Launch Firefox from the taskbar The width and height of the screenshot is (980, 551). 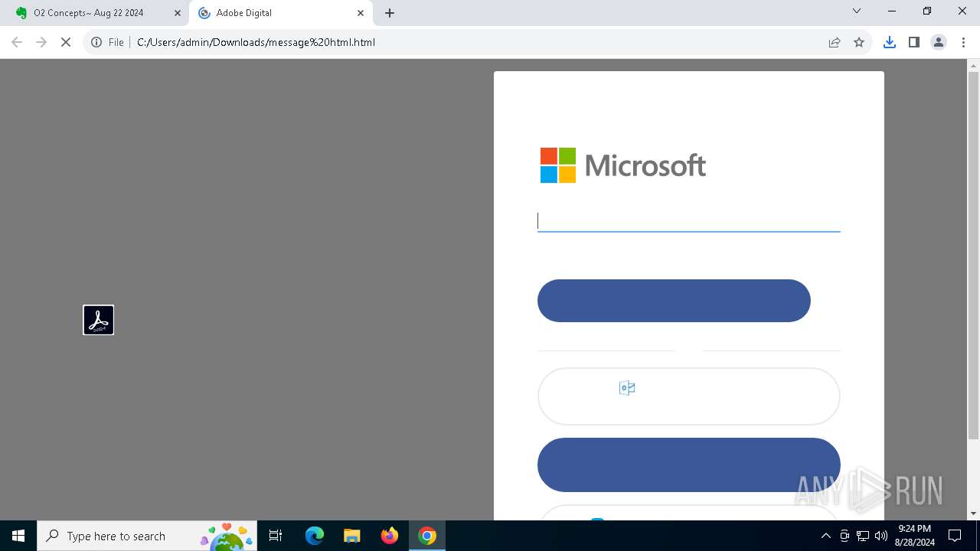pos(390,536)
